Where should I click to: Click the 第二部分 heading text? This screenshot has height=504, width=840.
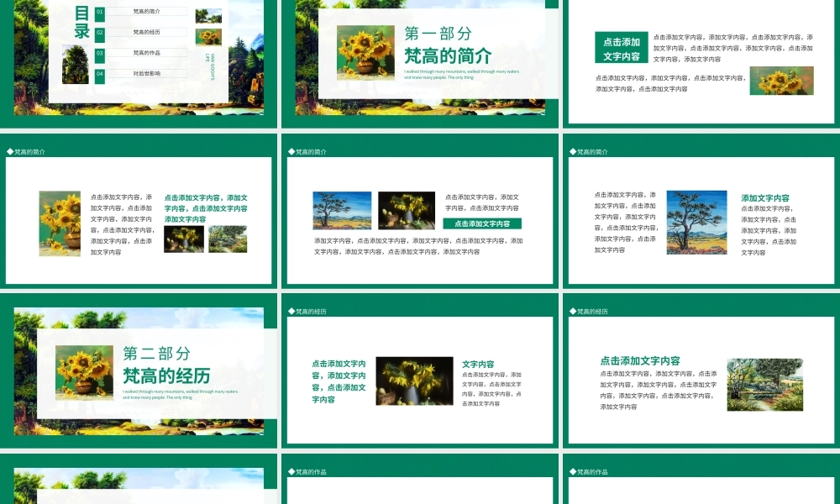[157, 354]
